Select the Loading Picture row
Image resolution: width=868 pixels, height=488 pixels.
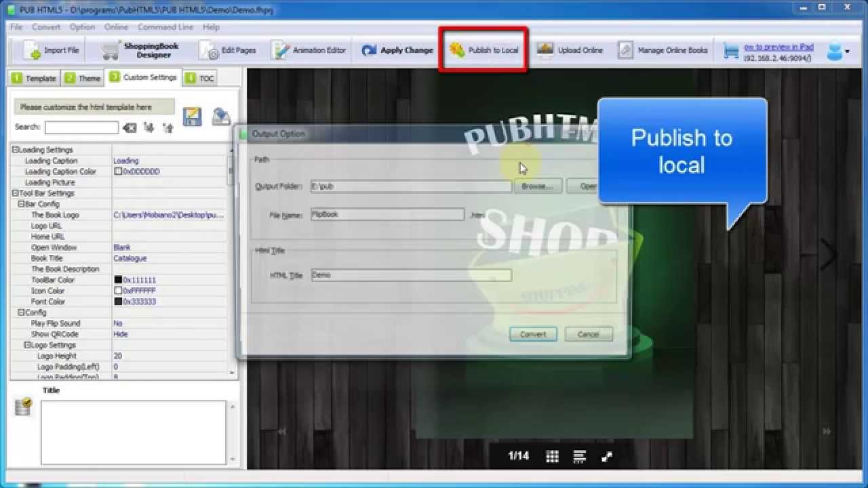[119, 182]
